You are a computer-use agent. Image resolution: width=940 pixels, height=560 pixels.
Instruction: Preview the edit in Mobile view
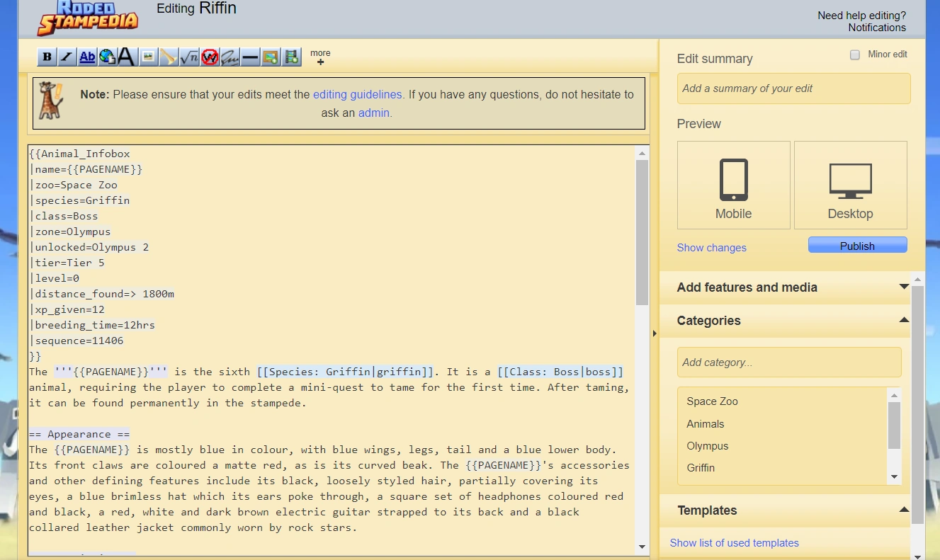pyautogui.click(x=733, y=185)
